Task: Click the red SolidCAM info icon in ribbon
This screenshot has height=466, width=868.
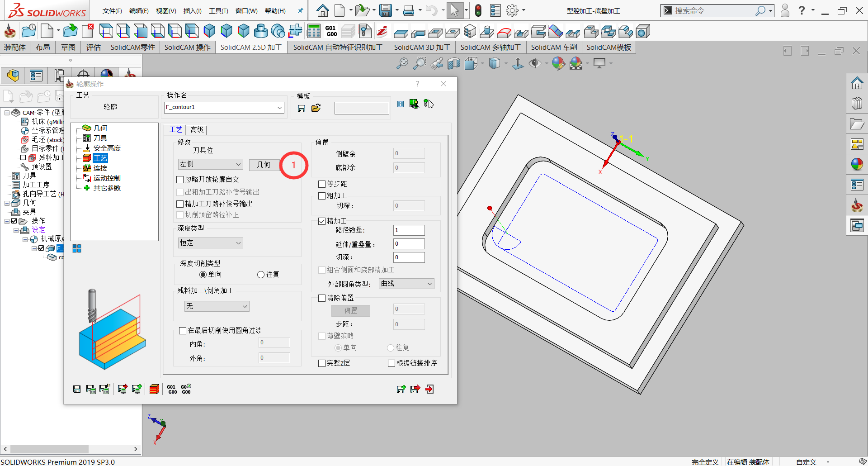Action: 382,31
